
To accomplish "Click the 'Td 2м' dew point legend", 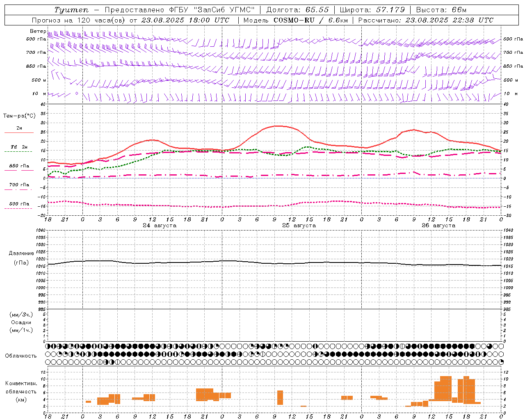I will [19, 147].
